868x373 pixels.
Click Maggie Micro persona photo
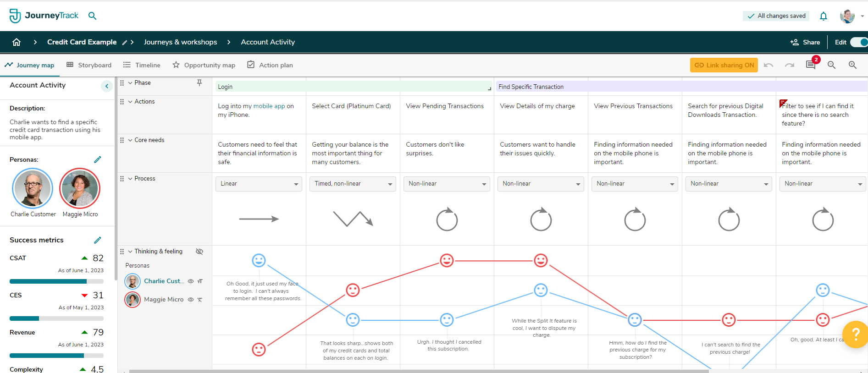pyautogui.click(x=80, y=188)
